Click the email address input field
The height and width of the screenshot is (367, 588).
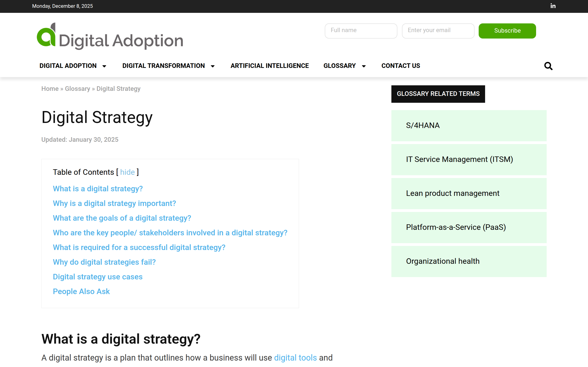click(438, 31)
